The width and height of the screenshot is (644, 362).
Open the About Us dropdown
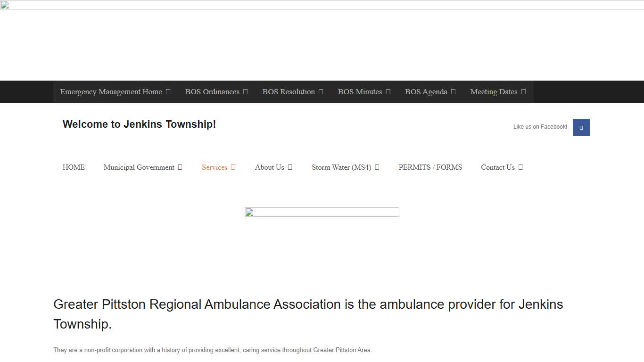point(273,167)
